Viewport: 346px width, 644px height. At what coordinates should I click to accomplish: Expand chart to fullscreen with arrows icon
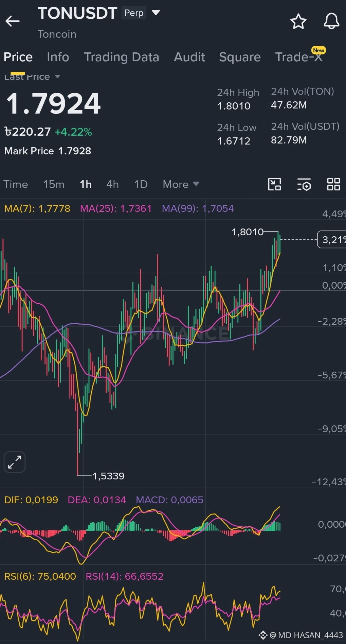click(15, 462)
